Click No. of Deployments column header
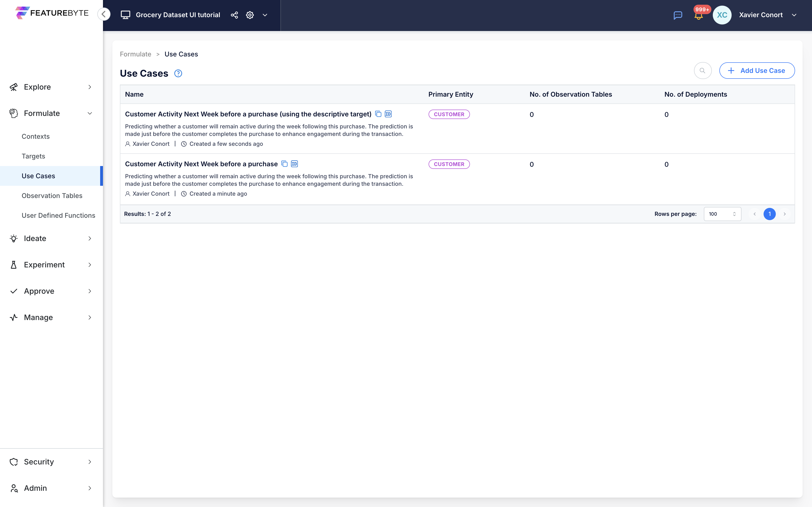 tap(695, 95)
